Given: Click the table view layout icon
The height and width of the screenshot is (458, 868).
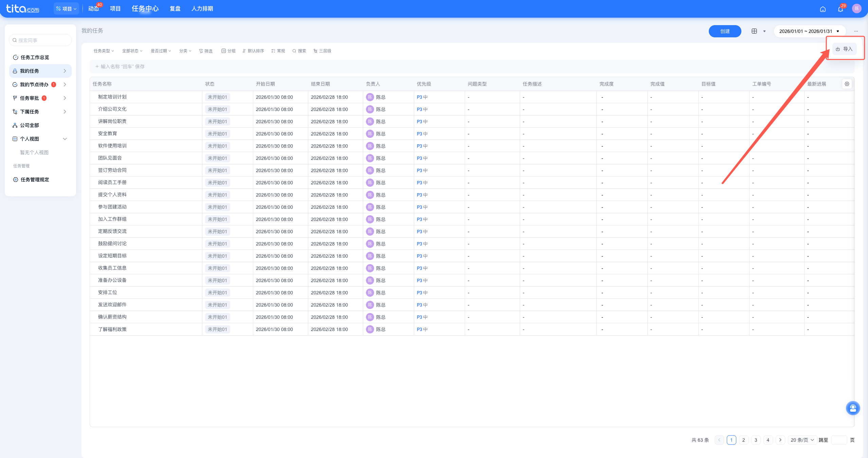Looking at the screenshot, I should point(754,31).
